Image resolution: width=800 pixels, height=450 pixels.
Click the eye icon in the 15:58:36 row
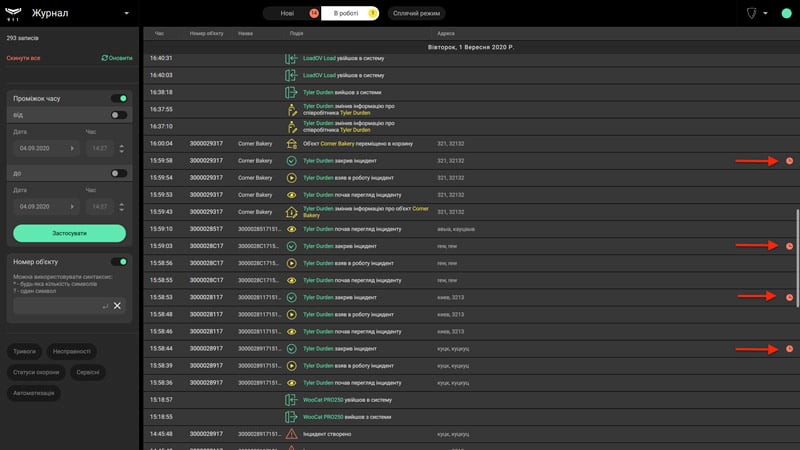pyautogui.click(x=291, y=383)
